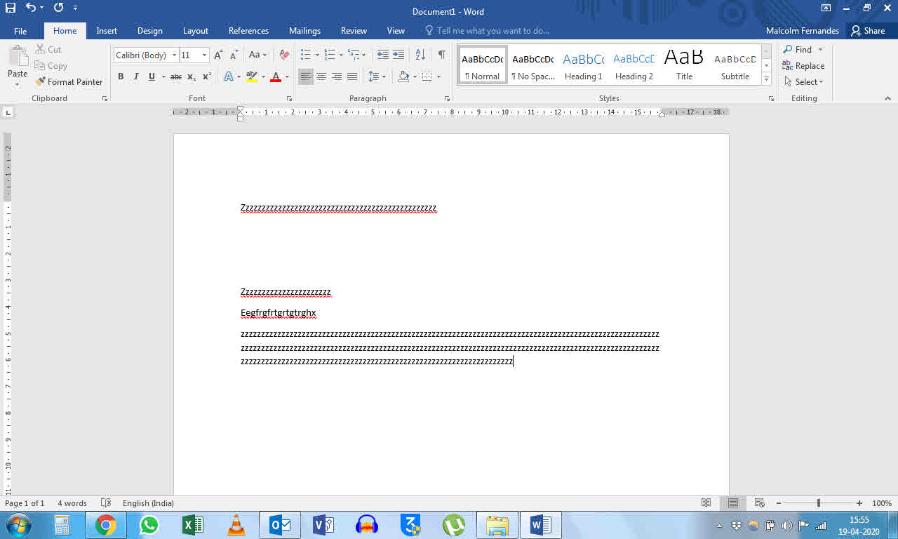Switch to the Mailings tab
Viewport: 898px width, 539px height.
(305, 31)
